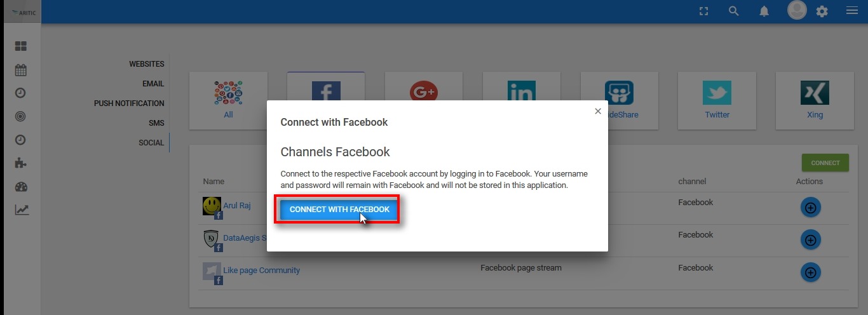Click the Name column header

point(214,182)
